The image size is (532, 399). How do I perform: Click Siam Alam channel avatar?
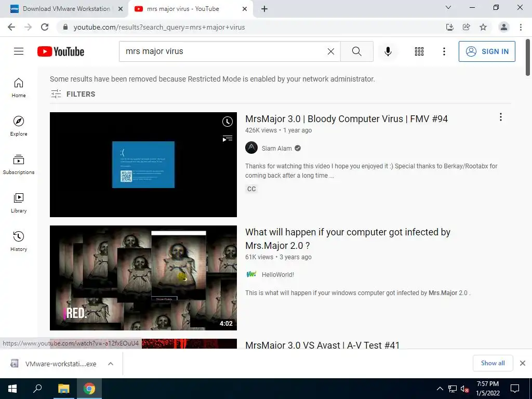pos(251,148)
